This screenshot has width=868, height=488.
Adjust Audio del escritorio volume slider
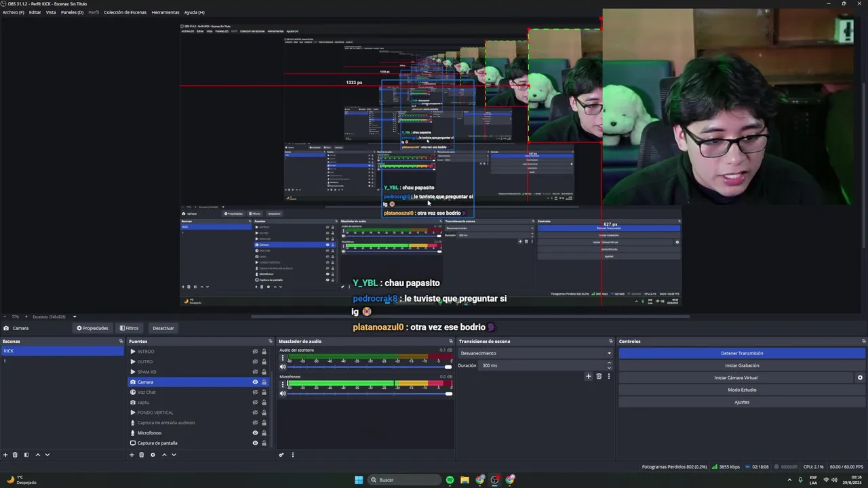[x=369, y=367]
